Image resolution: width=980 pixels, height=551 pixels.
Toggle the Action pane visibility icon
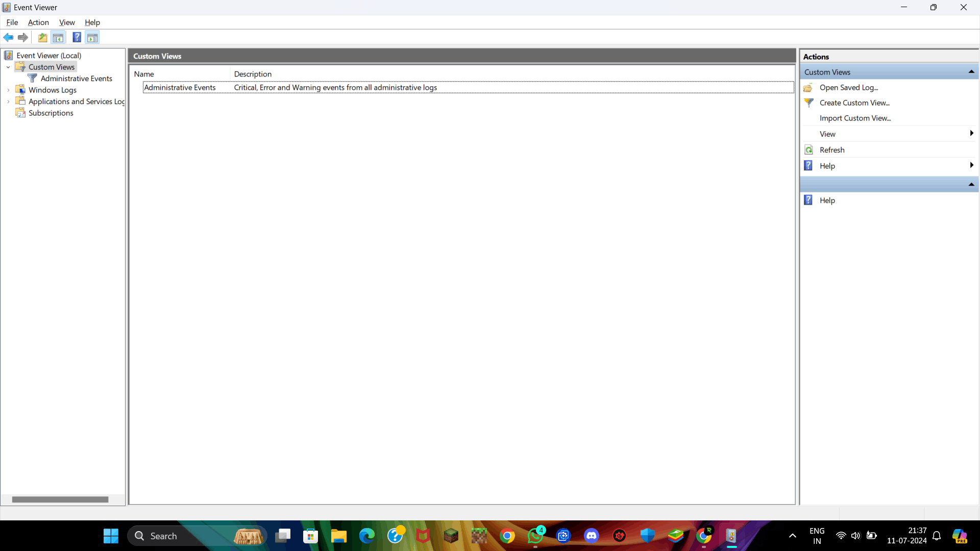[x=92, y=37]
